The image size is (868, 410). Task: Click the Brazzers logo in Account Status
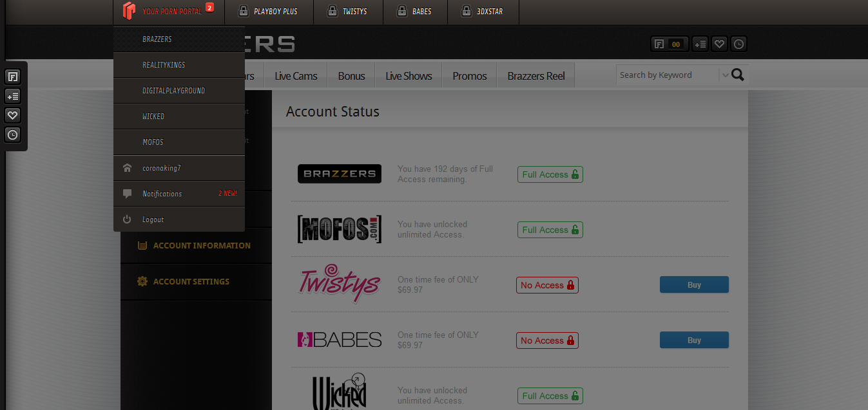(x=340, y=174)
